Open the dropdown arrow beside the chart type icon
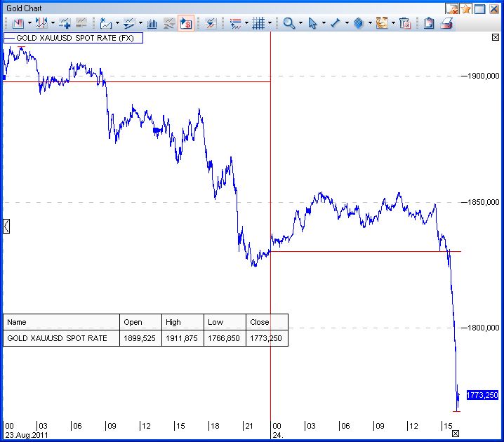This screenshot has width=504, height=442. coord(29,23)
